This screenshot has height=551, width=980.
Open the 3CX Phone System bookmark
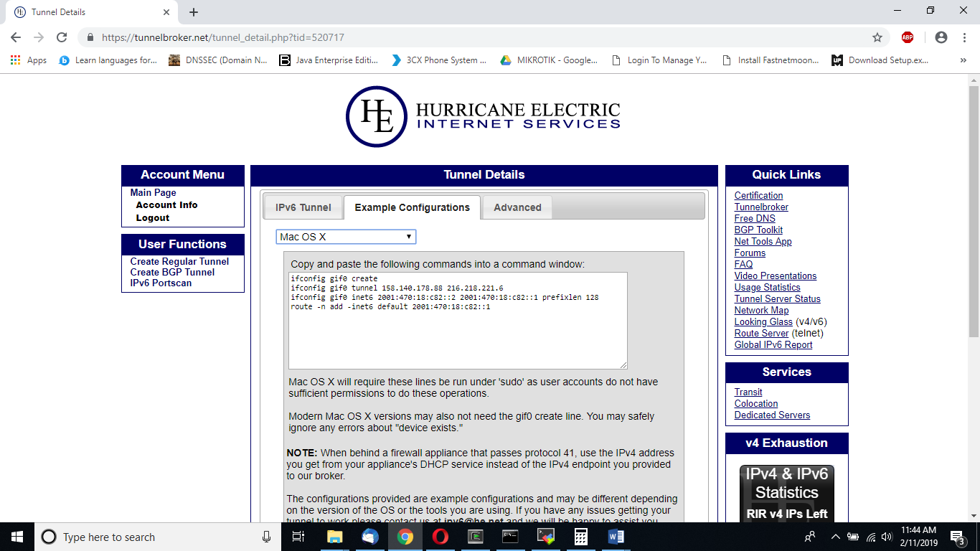click(x=439, y=60)
